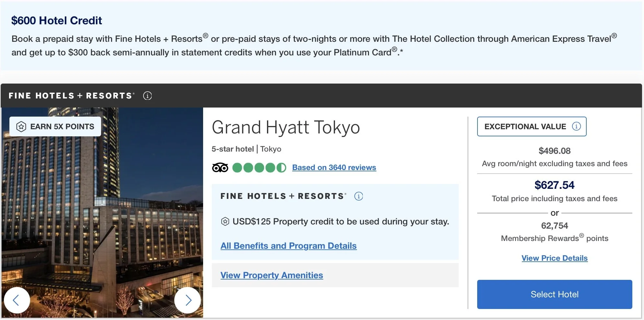Click the Grand Hyatt Tokyo photo
Viewport: 644px width, 320px height.
[102, 212]
